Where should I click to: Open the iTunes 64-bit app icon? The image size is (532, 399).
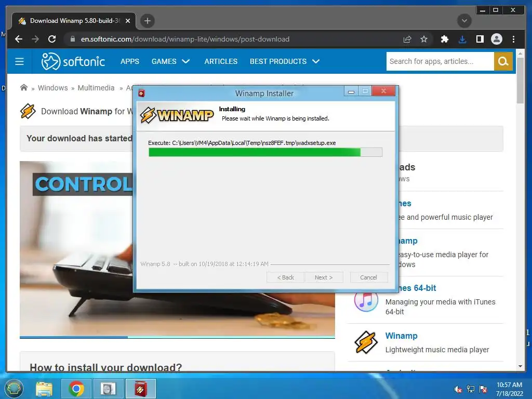pos(366,300)
